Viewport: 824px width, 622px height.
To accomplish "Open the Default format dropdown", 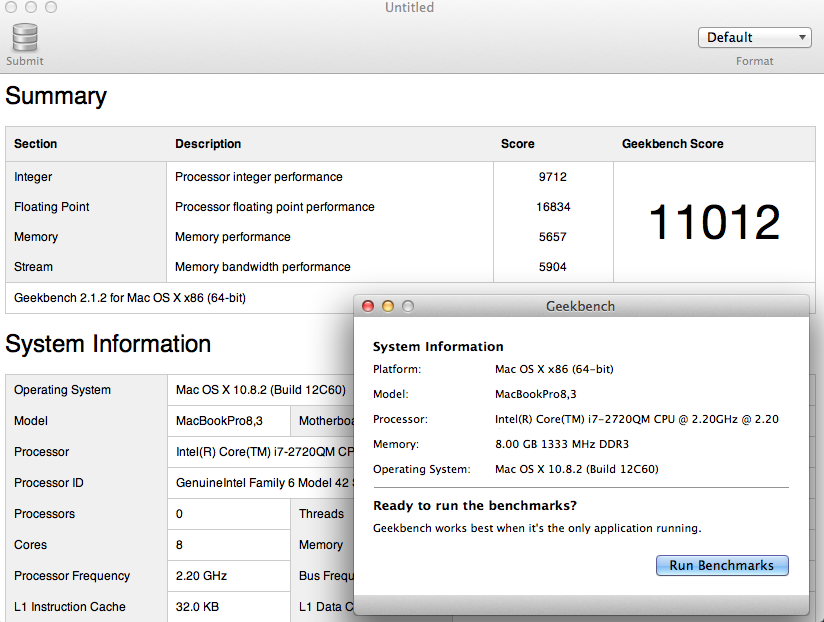I will tap(755, 38).
